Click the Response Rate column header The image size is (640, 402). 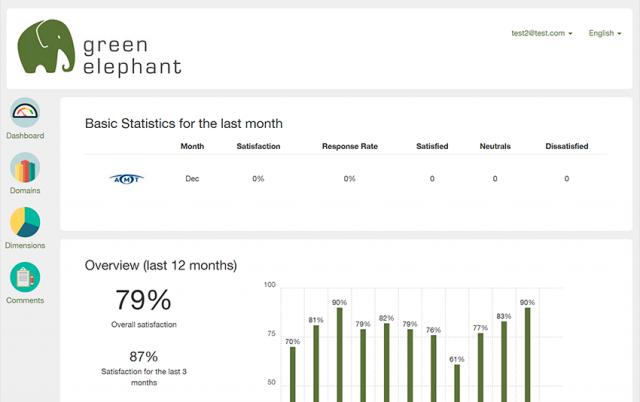click(x=350, y=146)
